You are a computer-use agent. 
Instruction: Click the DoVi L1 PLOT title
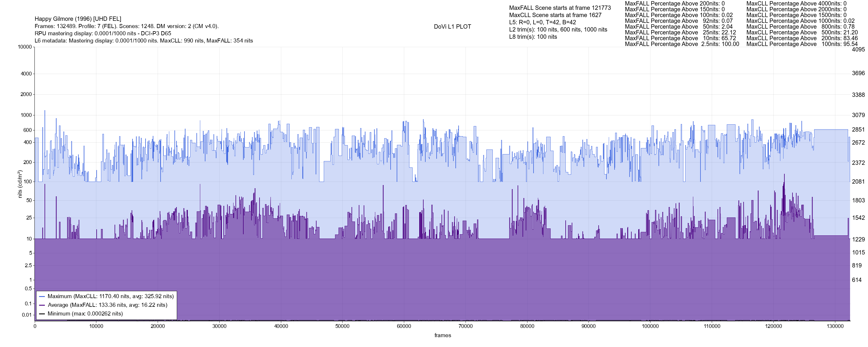pyautogui.click(x=452, y=27)
